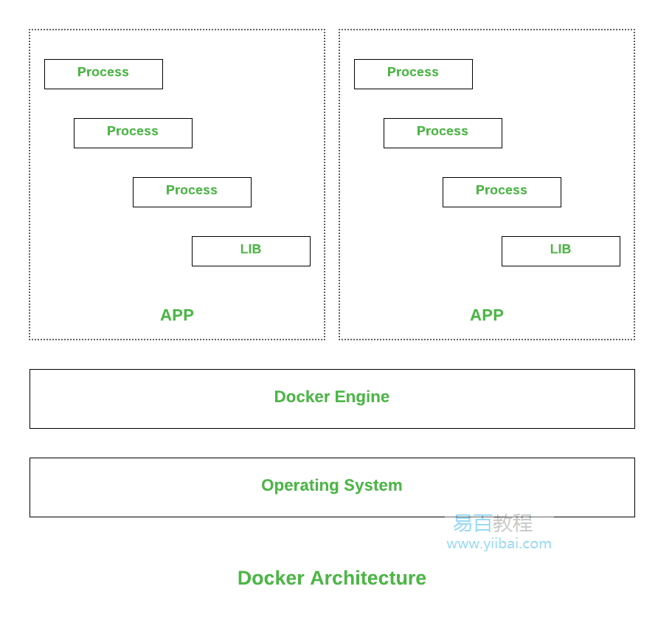Click the Docker Architecture title

pyautogui.click(x=332, y=579)
